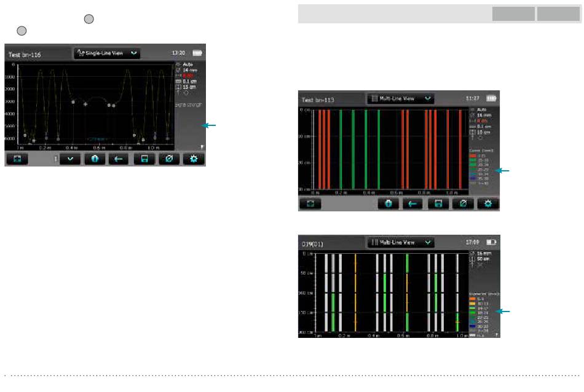Expand the chevron-down toolbar button in Test bn-116 screen

[70, 159]
